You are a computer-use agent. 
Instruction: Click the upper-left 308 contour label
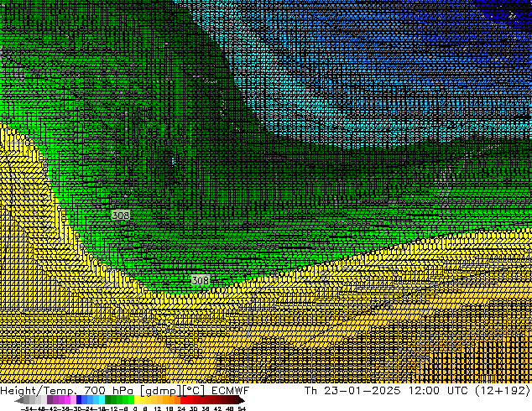tap(121, 216)
